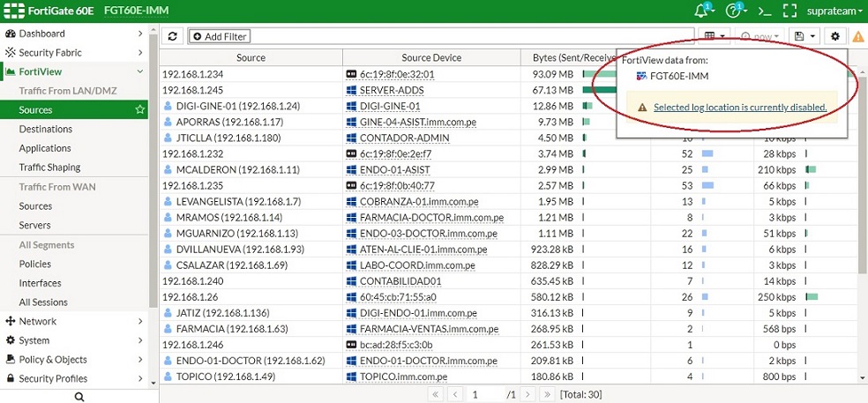This screenshot has height=403, width=868.
Task: Sort by the Source Device column header
Action: coord(431,57)
